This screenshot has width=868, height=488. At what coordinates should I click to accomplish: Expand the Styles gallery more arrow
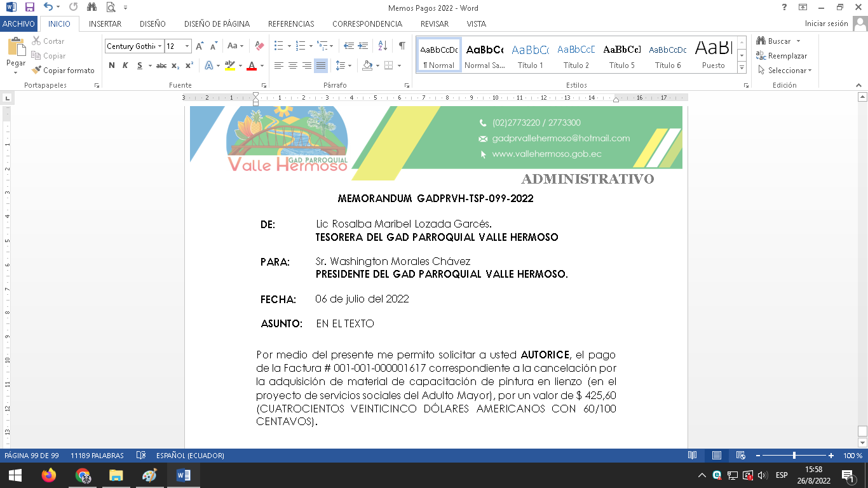pyautogui.click(x=742, y=67)
